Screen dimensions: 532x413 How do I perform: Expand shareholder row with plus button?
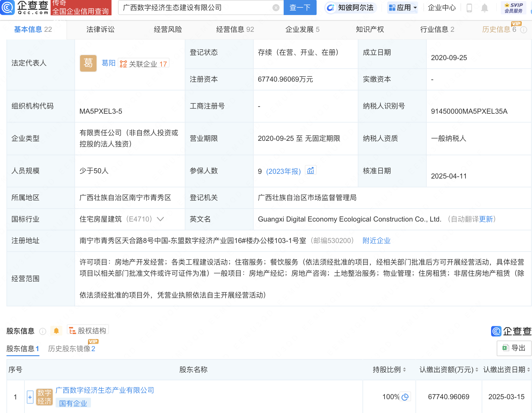pos(30,397)
